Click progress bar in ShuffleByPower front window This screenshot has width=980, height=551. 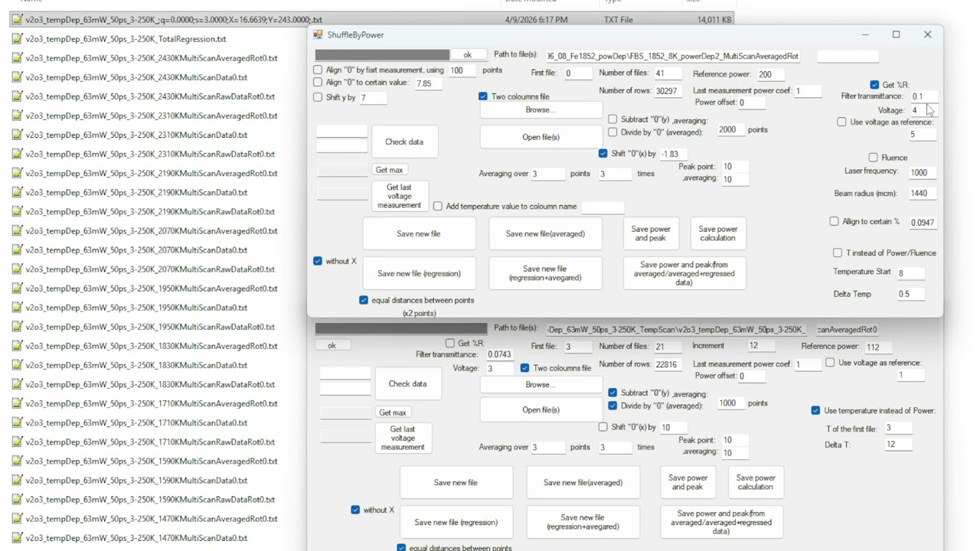pyautogui.click(x=383, y=55)
